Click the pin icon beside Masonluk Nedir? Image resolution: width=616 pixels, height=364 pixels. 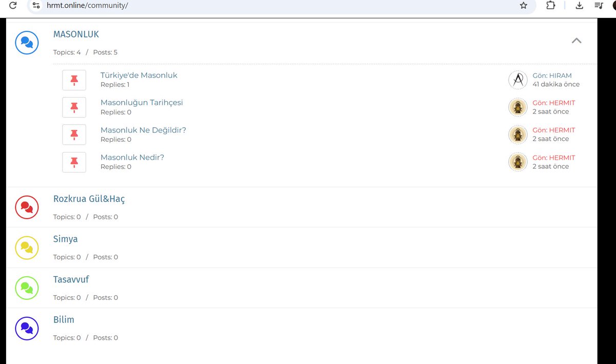click(x=74, y=162)
